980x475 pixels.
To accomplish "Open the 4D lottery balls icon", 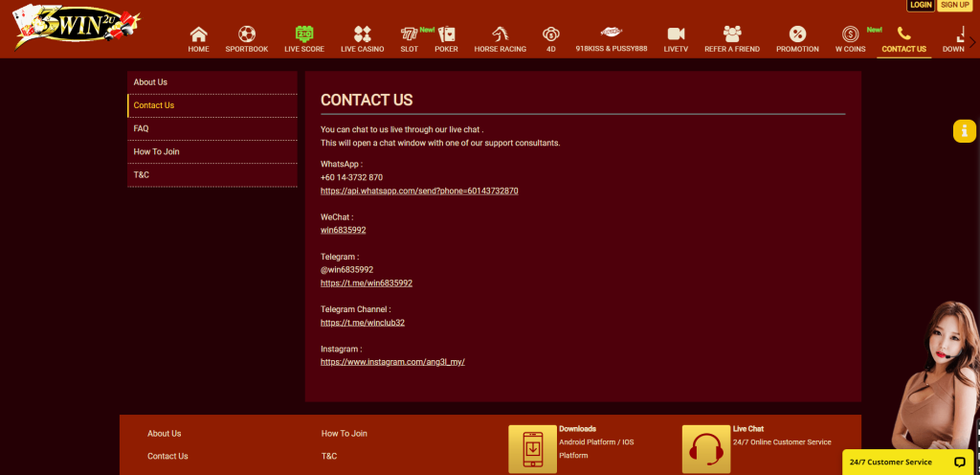I will pos(550,34).
